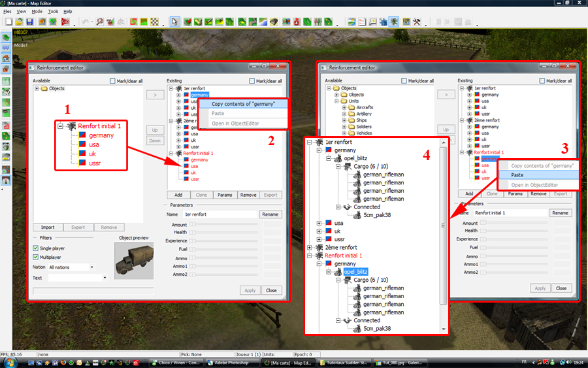Save the map with the floppy disk icon
Image resolution: width=588 pixels, height=368 pixels.
[29, 22]
